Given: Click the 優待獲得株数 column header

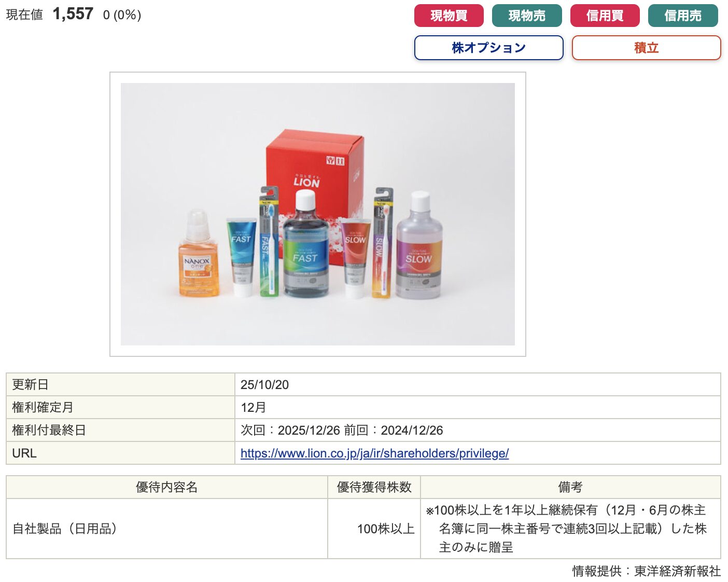Looking at the screenshot, I should pyautogui.click(x=374, y=487).
